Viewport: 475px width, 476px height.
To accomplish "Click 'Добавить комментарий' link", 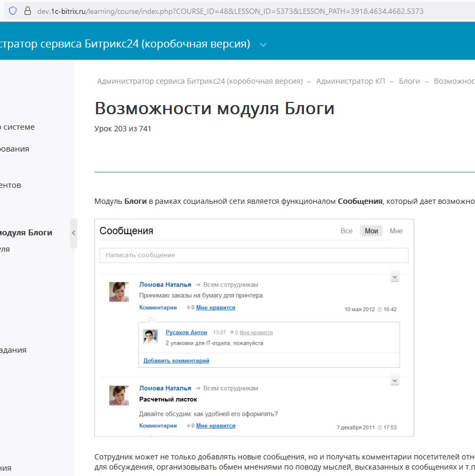I will coord(176,361).
